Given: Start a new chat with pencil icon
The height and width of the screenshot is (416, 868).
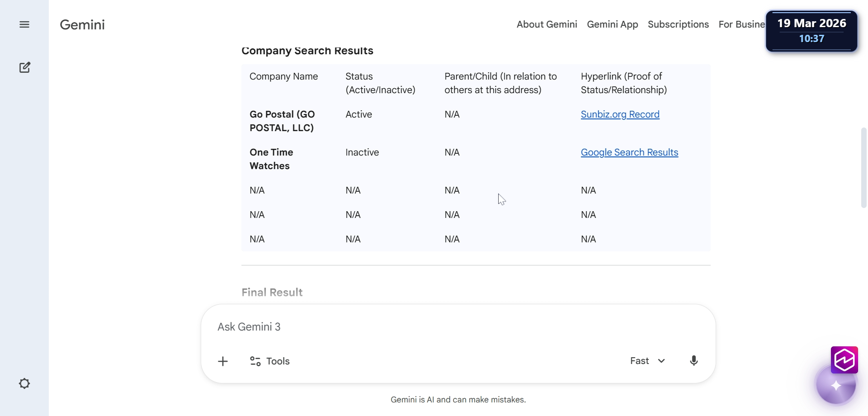Looking at the screenshot, I should pyautogui.click(x=25, y=68).
